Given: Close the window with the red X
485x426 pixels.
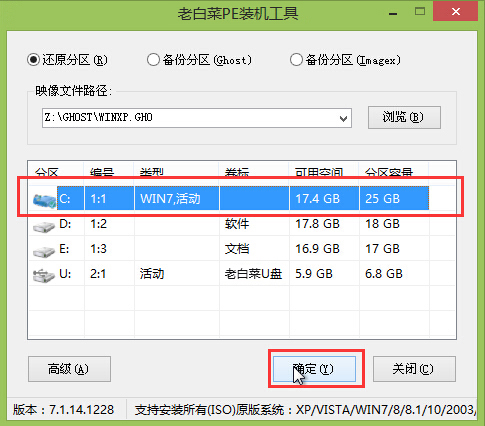Looking at the screenshot, I should point(455,12).
